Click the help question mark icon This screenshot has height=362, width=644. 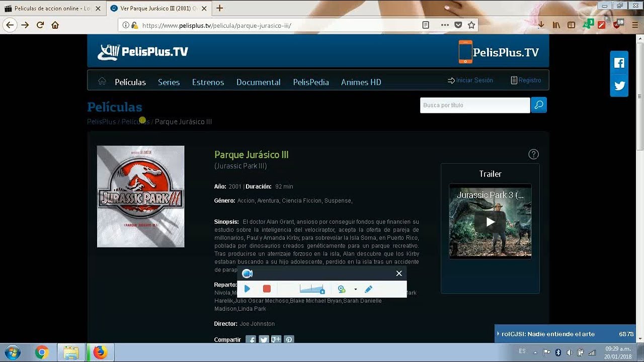tap(533, 154)
